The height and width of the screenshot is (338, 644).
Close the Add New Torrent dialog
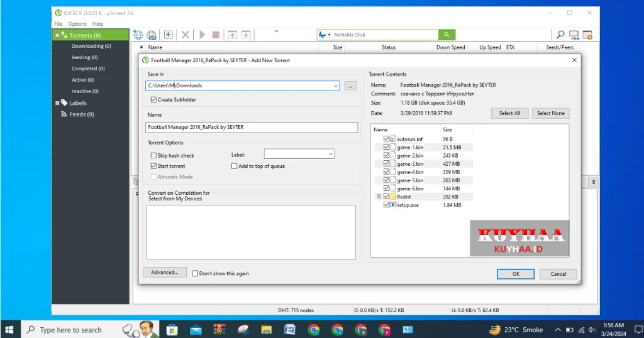tap(574, 60)
